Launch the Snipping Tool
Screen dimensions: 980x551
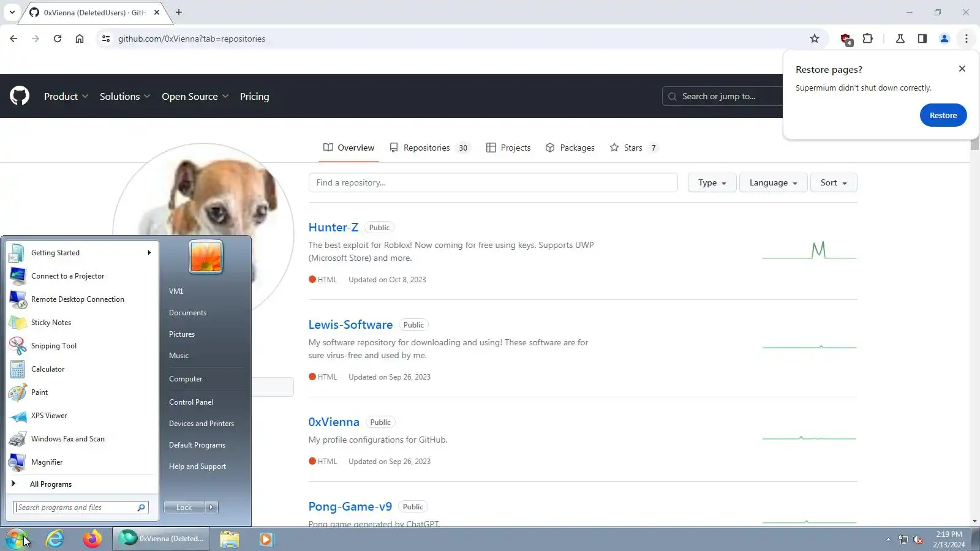coord(81,346)
